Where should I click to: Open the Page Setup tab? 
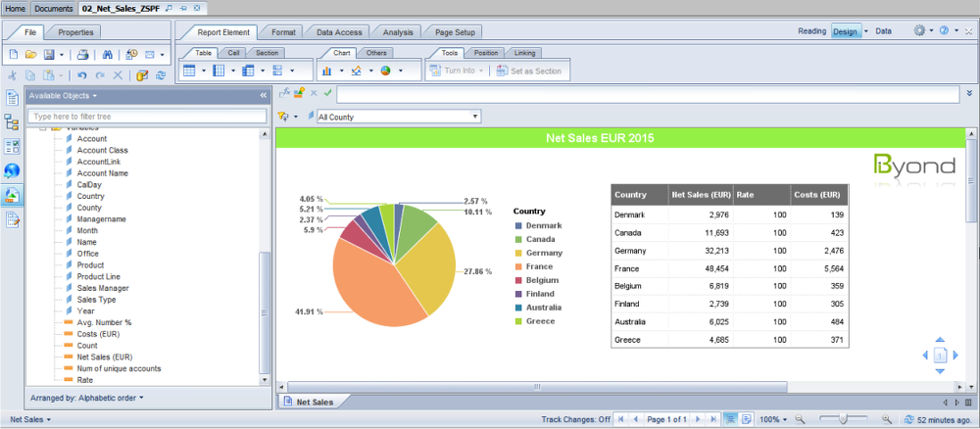455,32
